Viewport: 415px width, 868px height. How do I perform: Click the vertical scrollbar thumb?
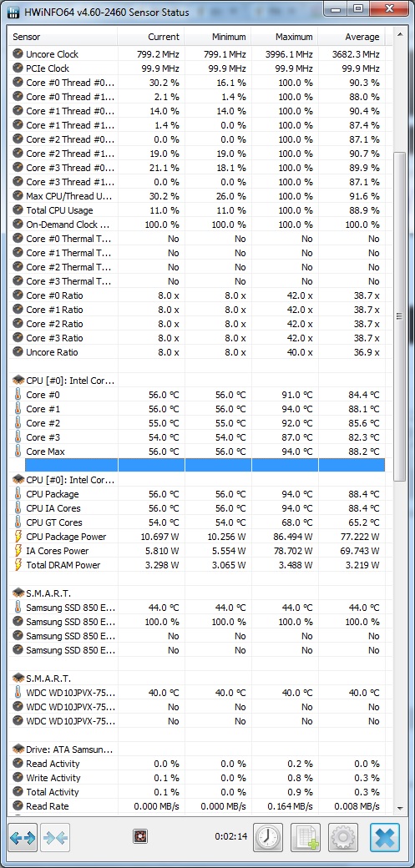coord(399,316)
